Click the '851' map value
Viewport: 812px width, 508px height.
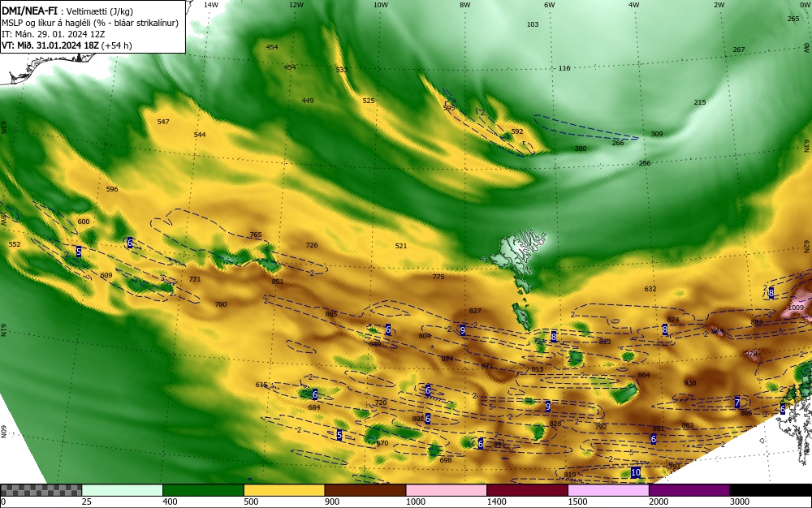278,282
